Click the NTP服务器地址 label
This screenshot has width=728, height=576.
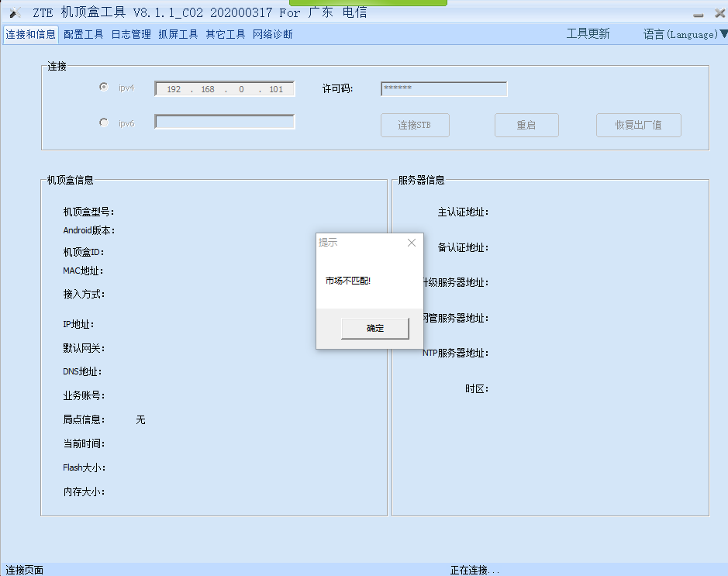(x=456, y=354)
